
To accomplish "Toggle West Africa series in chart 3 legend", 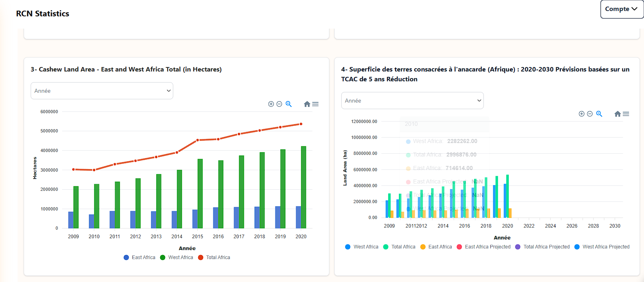I will click(177, 257).
